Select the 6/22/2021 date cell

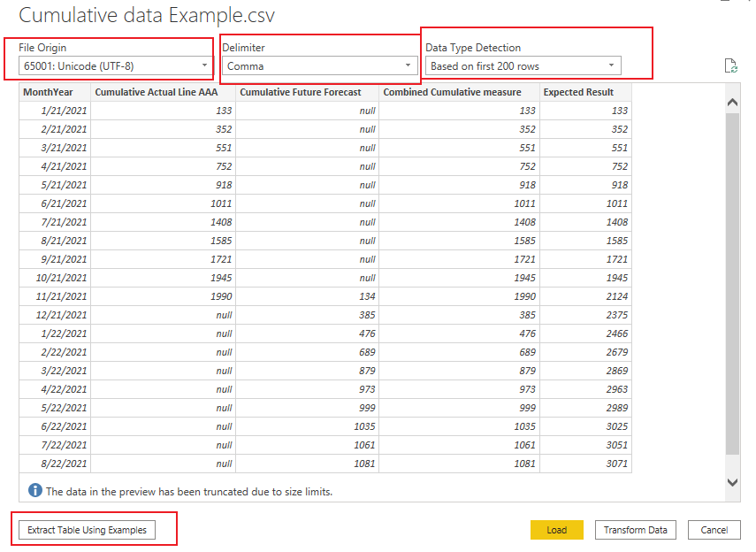[55, 426]
